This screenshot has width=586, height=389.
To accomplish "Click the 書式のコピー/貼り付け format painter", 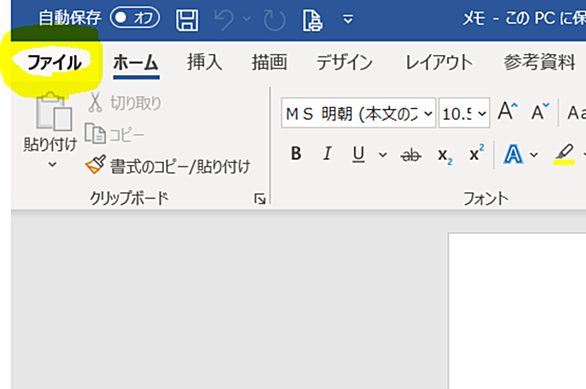I will point(167,166).
